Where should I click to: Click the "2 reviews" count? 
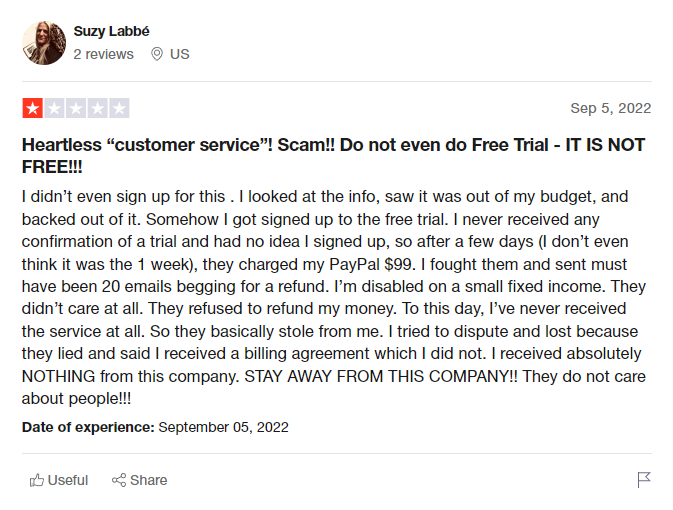[103, 54]
